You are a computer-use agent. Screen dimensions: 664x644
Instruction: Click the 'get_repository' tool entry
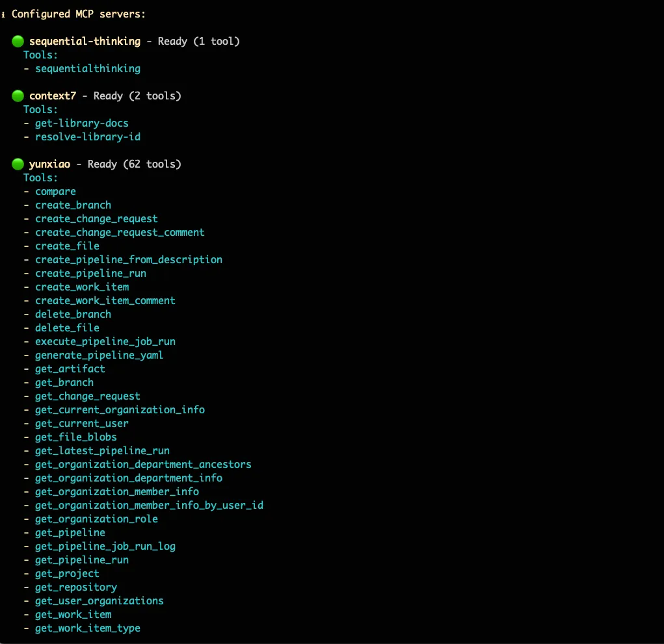point(76,587)
